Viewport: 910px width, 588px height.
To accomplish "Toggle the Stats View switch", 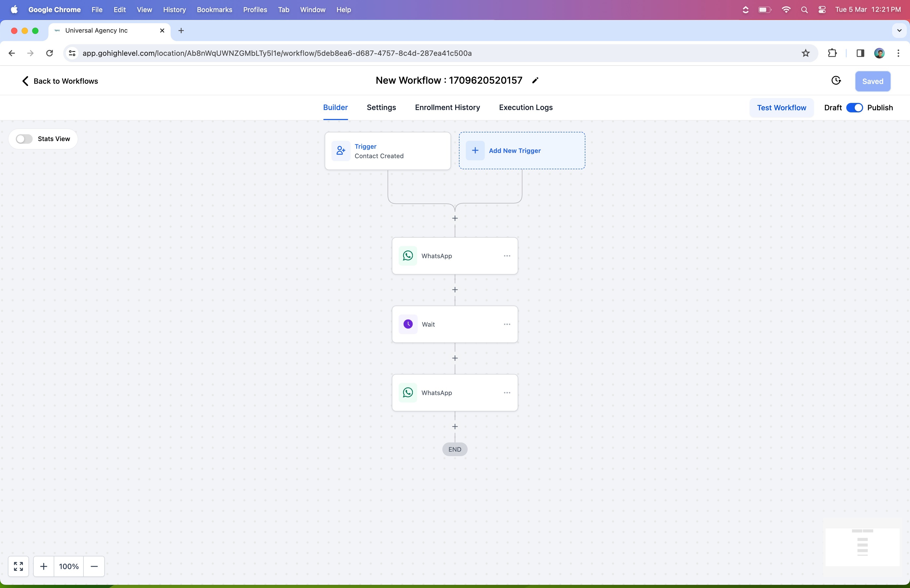I will point(24,139).
